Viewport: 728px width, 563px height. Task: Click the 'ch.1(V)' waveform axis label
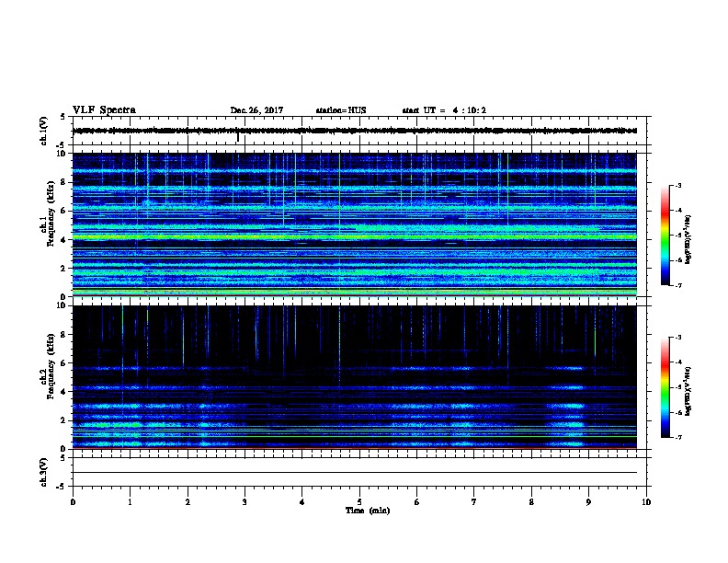[43, 131]
